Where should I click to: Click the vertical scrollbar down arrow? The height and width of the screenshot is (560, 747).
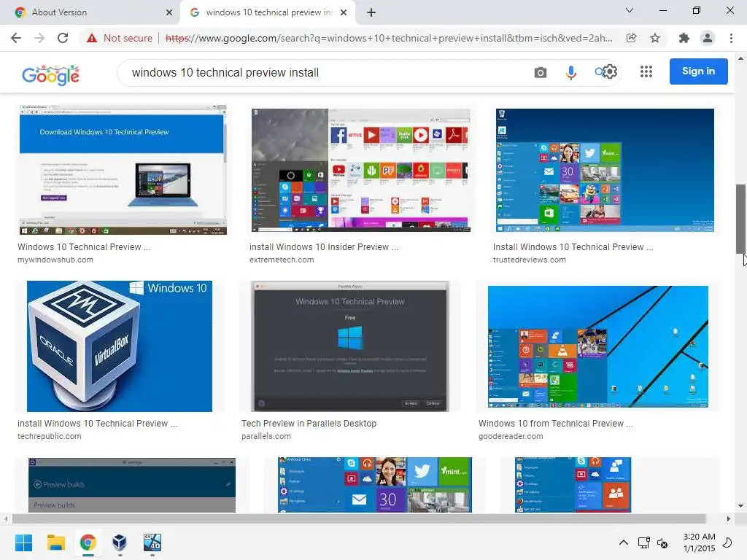[740, 506]
